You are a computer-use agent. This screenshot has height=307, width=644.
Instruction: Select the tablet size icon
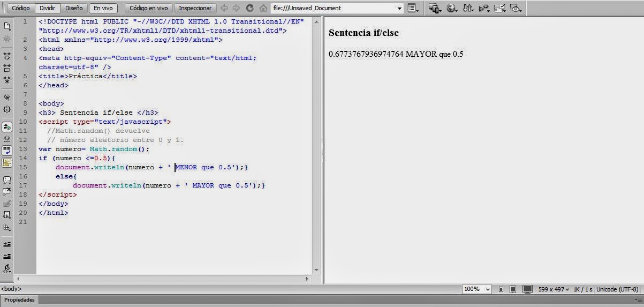tap(513, 289)
